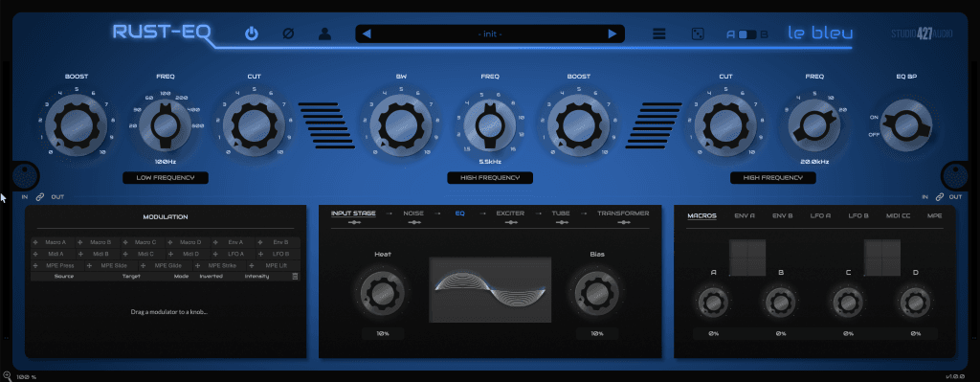Grab the MPE Lift modulator source

pyautogui.click(x=273, y=266)
